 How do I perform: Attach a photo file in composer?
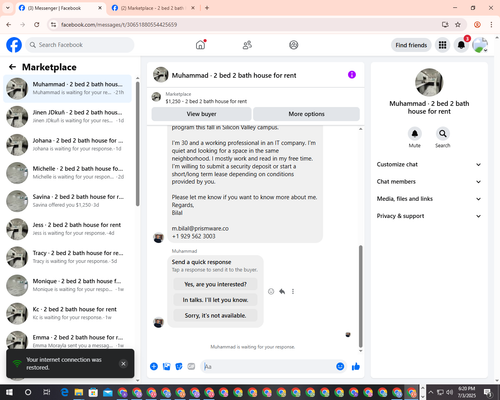pos(166,367)
